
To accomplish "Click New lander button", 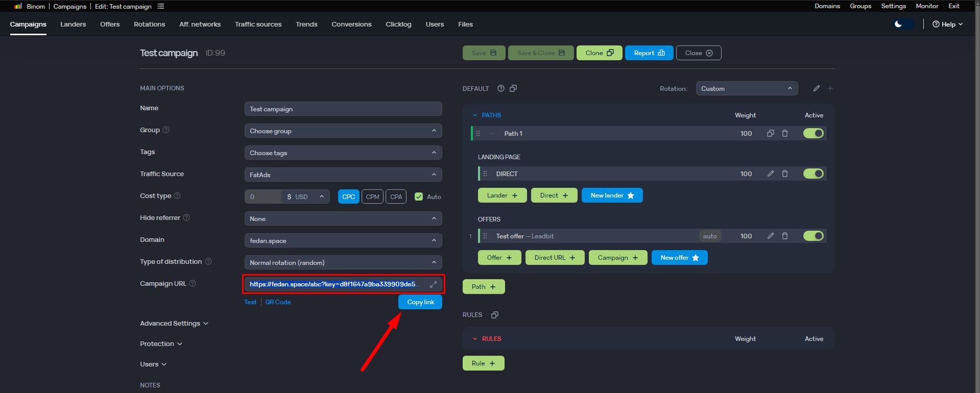I will [612, 195].
